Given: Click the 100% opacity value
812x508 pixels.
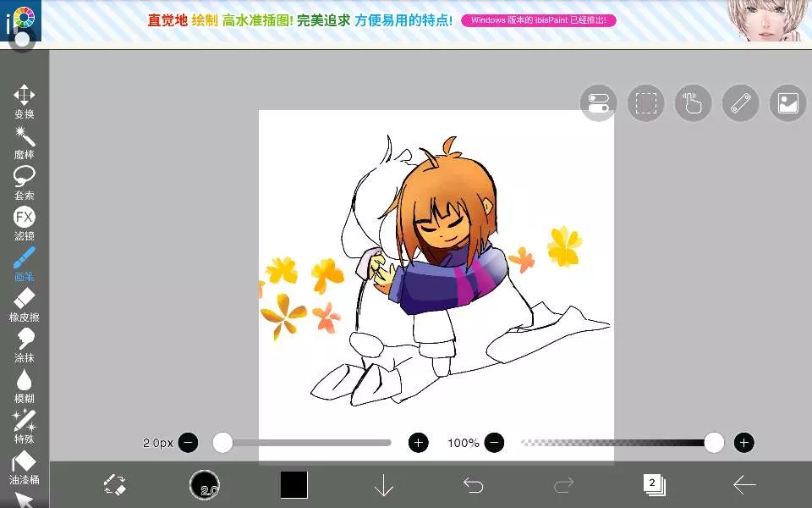Looking at the screenshot, I should tap(464, 443).
